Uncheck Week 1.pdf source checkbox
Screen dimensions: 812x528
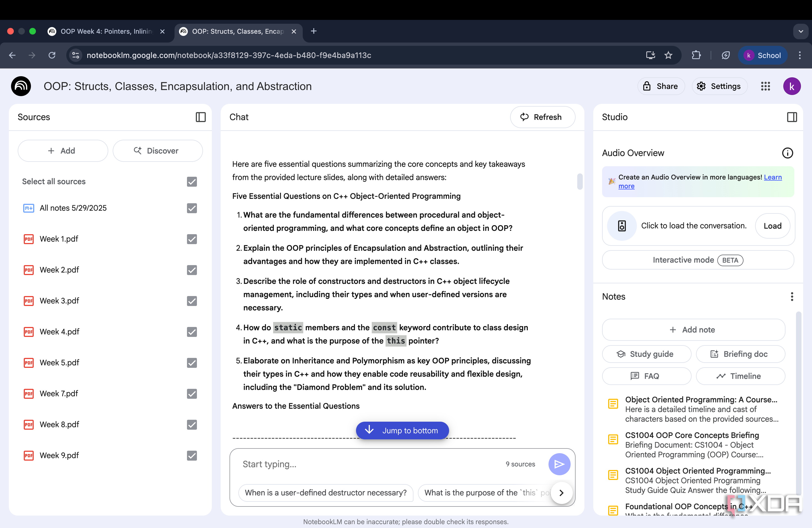point(192,239)
